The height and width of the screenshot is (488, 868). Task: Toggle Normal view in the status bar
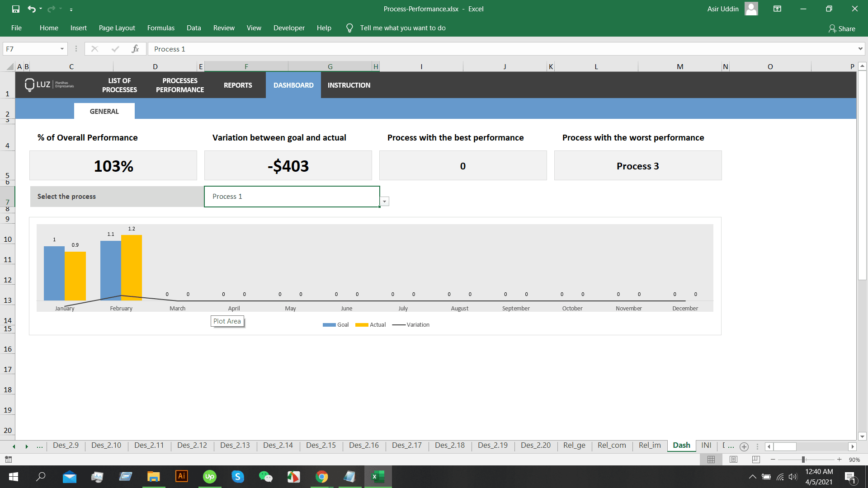(711, 460)
